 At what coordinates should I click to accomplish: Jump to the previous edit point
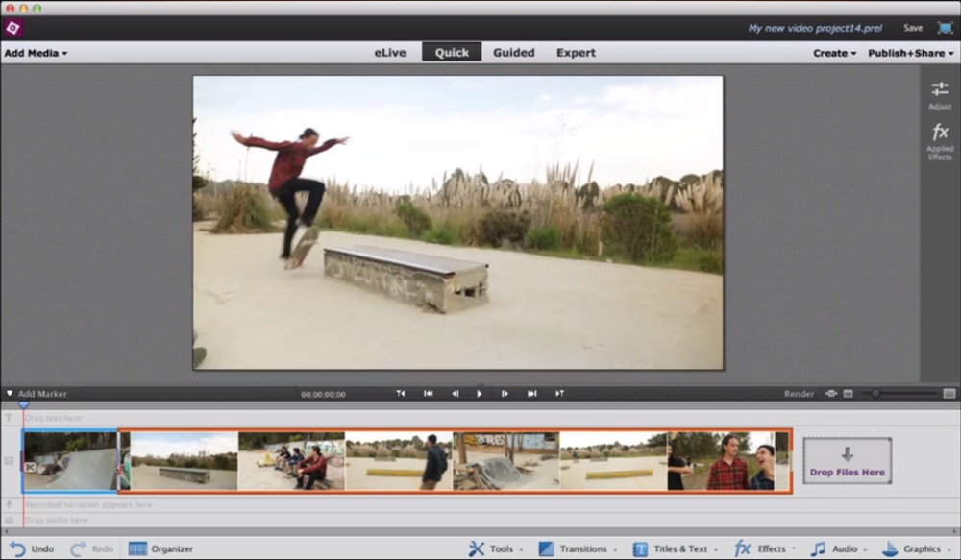pos(429,393)
